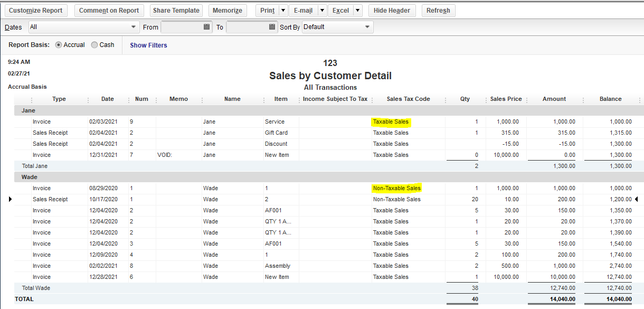Open the Comment on Report tool
The width and height of the screenshot is (644, 309).
click(x=109, y=10)
